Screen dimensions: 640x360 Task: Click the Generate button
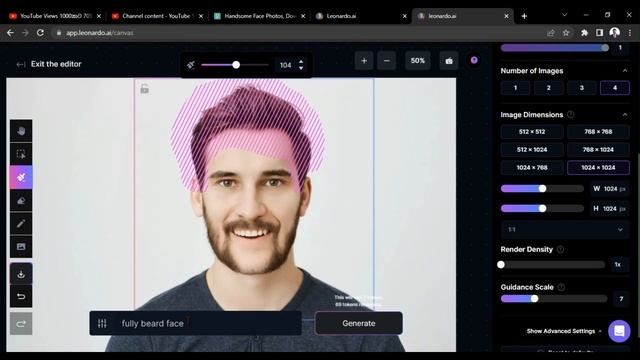click(x=359, y=323)
